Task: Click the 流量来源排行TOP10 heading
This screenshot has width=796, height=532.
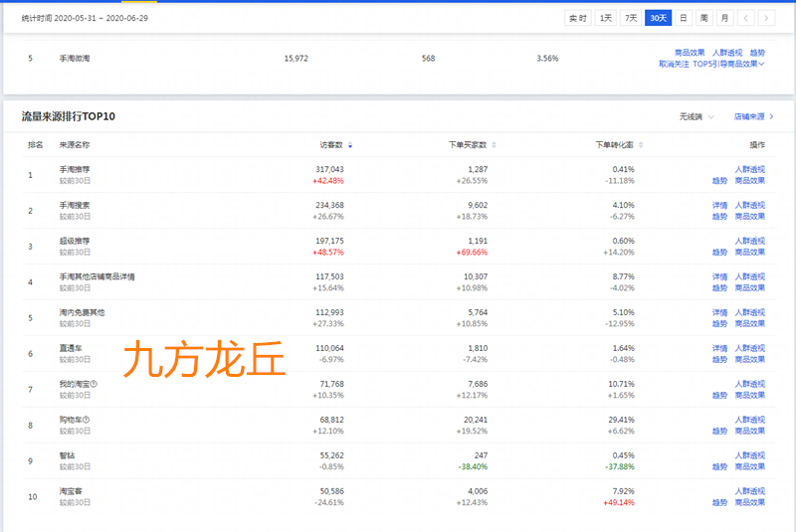Action: click(x=68, y=116)
